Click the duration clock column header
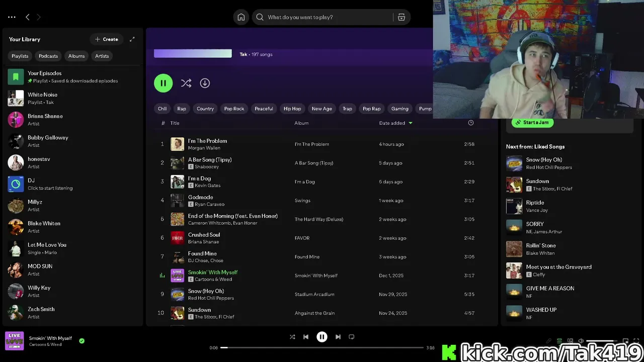Image resolution: width=644 pixels, height=362 pixels. [471, 123]
